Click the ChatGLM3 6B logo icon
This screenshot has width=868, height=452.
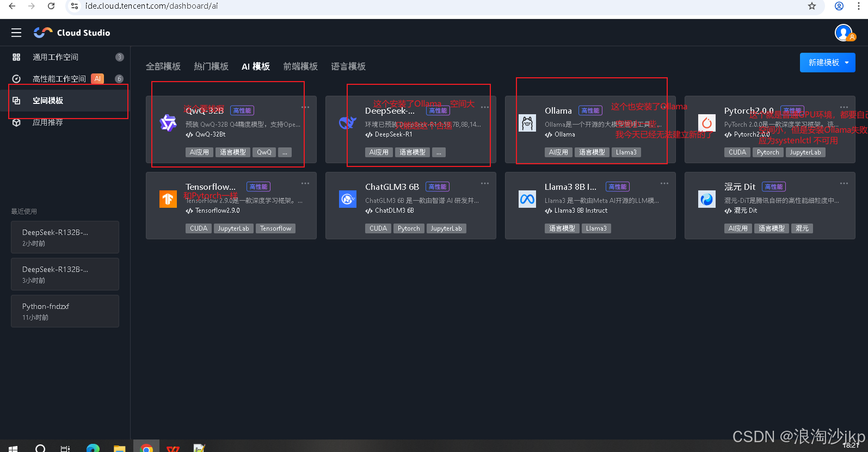[348, 199]
